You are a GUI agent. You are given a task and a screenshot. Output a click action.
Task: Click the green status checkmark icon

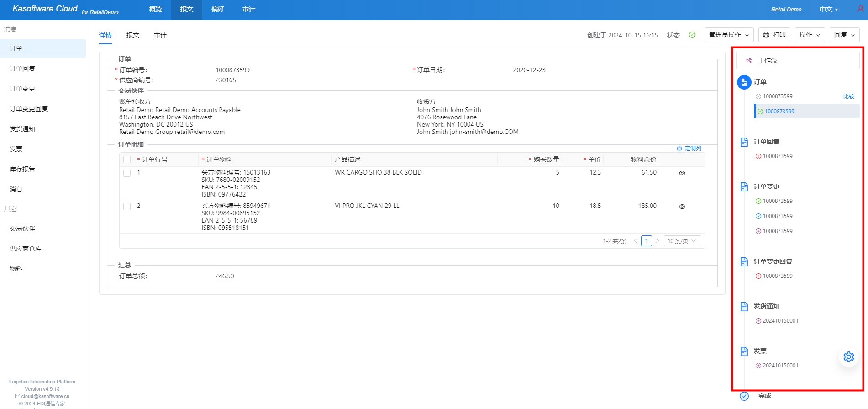pyautogui.click(x=692, y=35)
